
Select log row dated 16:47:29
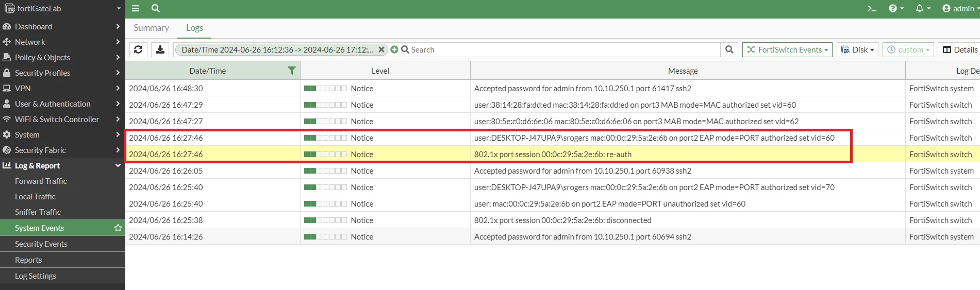point(553,105)
